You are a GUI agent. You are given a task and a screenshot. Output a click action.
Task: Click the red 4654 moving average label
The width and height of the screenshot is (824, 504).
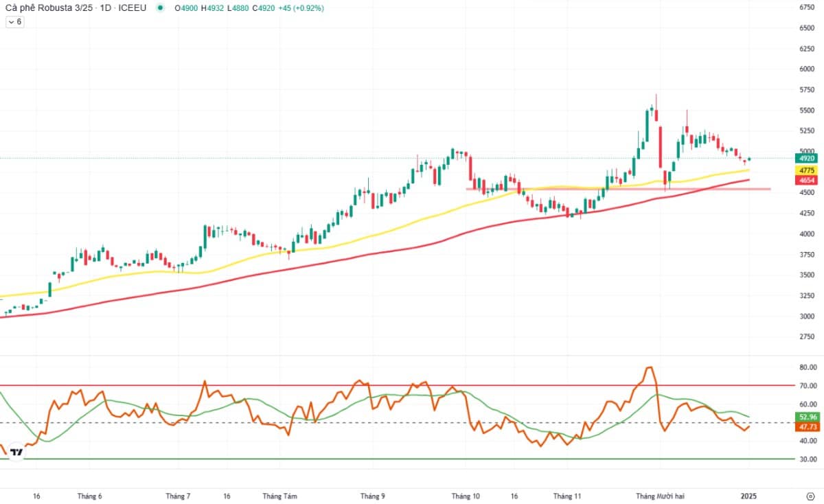pos(806,180)
